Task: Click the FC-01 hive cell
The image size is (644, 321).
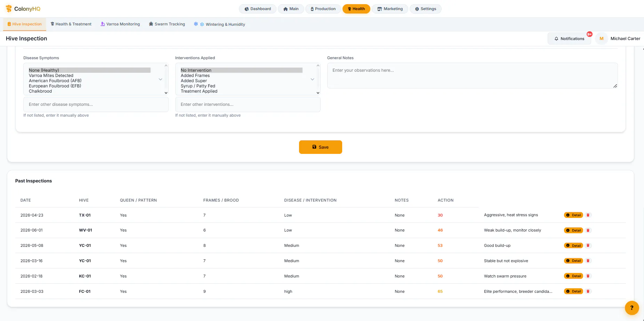Action: pyautogui.click(x=85, y=291)
